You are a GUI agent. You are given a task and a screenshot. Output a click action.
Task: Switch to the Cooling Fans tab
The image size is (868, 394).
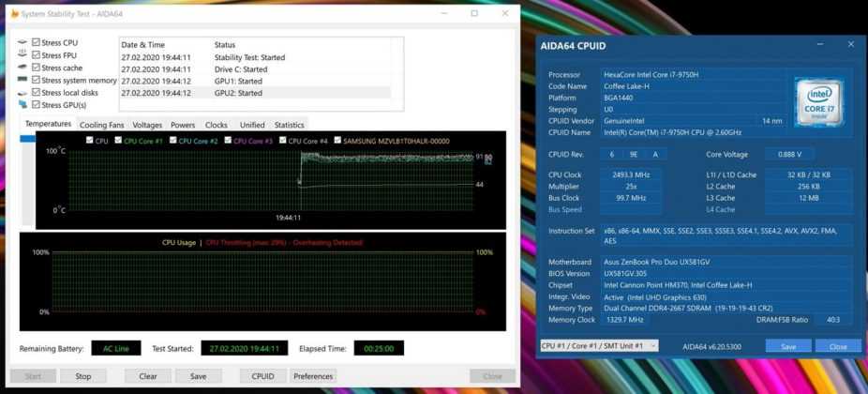(101, 125)
